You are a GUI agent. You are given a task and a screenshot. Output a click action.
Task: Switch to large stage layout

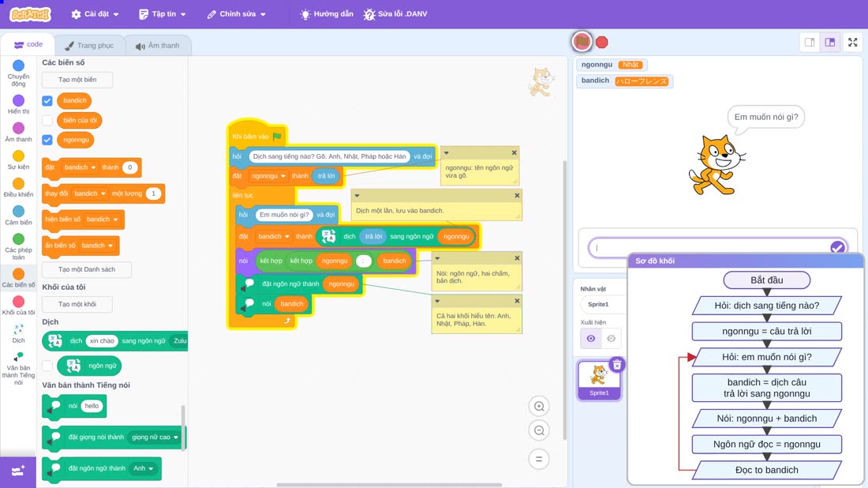pos(830,42)
